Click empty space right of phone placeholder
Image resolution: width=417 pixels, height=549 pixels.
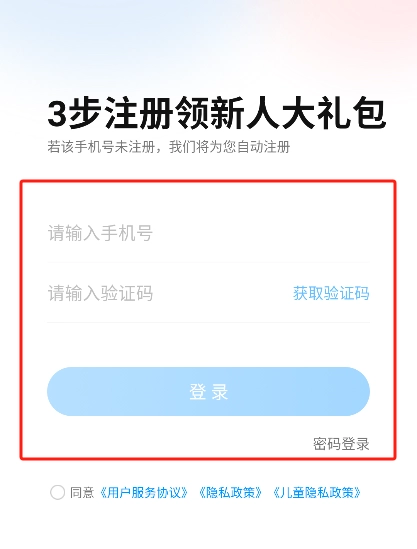[263, 233]
